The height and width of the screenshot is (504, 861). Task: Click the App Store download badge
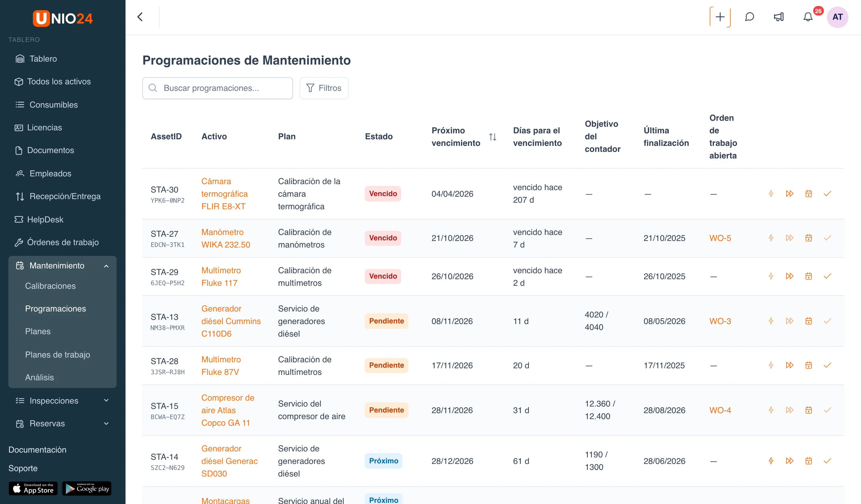pyautogui.click(x=33, y=489)
